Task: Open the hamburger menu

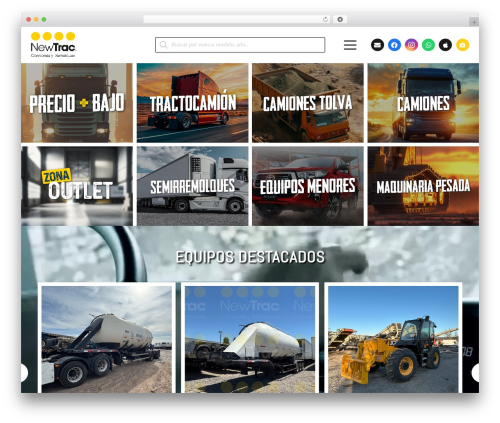Action: (x=350, y=45)
